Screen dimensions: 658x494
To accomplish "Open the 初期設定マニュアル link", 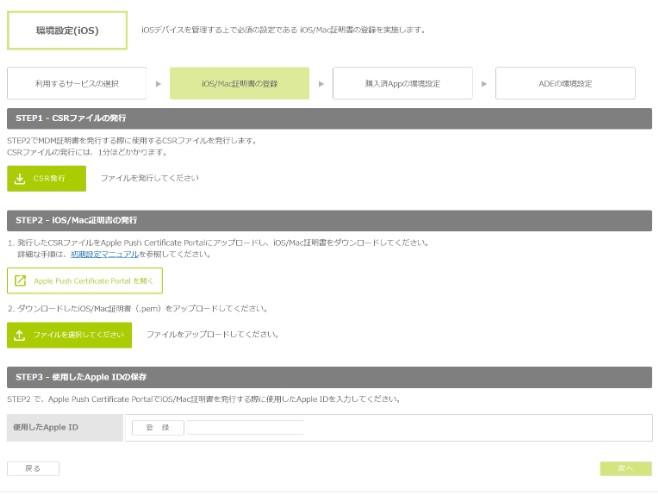I will point(110,254).
